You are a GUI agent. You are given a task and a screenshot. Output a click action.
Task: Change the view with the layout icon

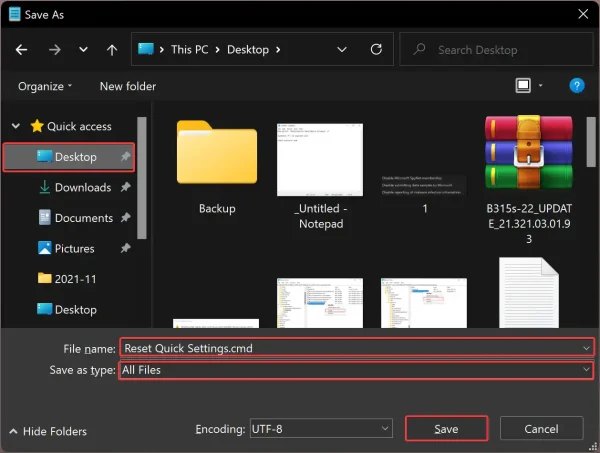coord(523,85)
